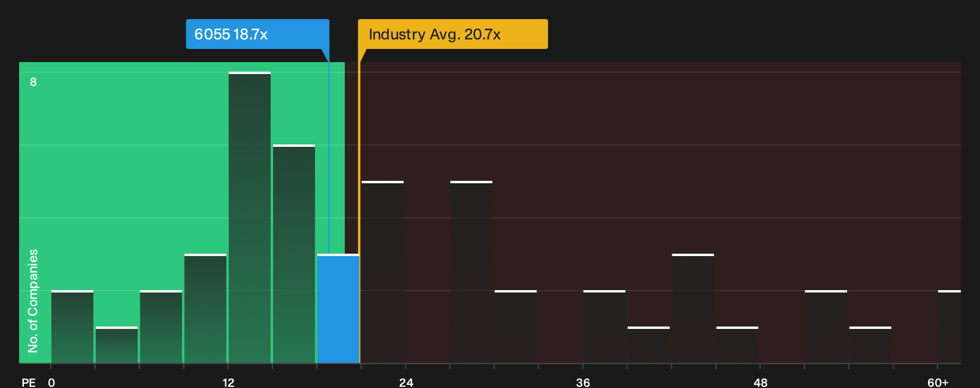Click the '36' x-axis tick label

pos(583,382)
